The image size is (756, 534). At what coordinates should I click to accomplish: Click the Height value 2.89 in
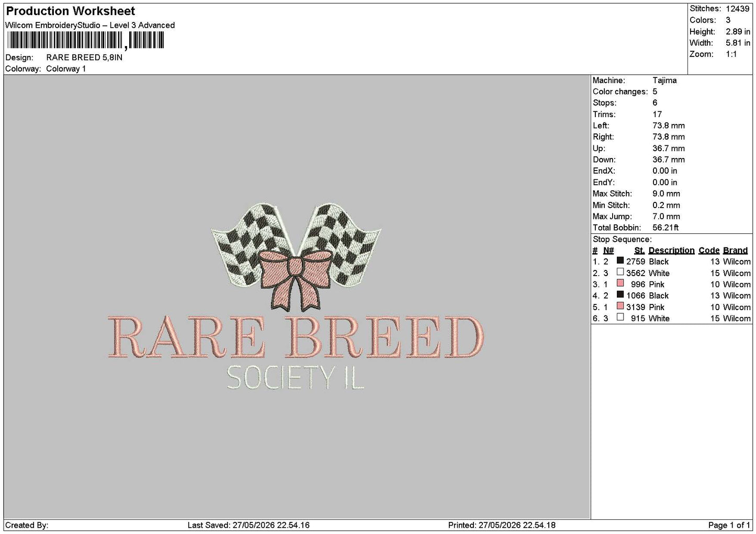(738, 31)
